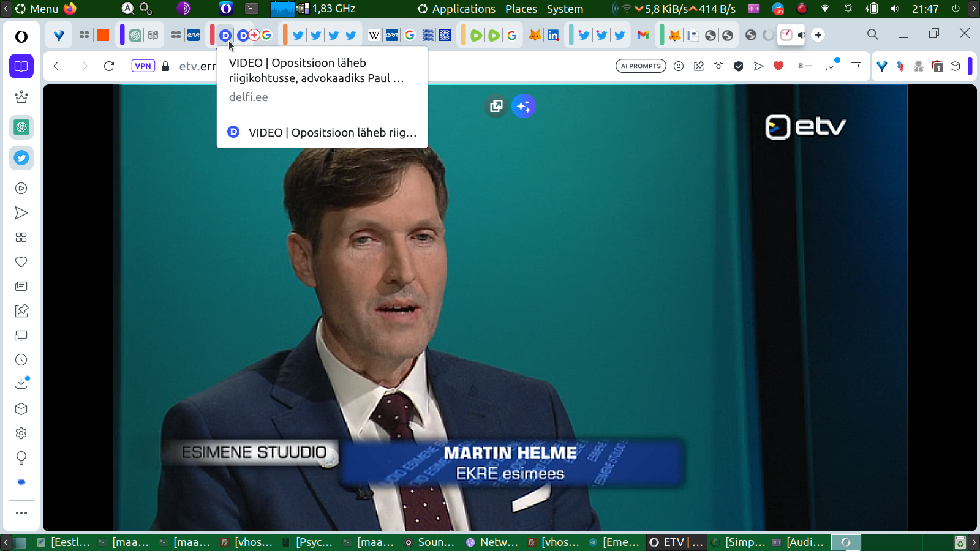Open the ad blocker shield icon
The image size is (980, 551).
(739, 66)
